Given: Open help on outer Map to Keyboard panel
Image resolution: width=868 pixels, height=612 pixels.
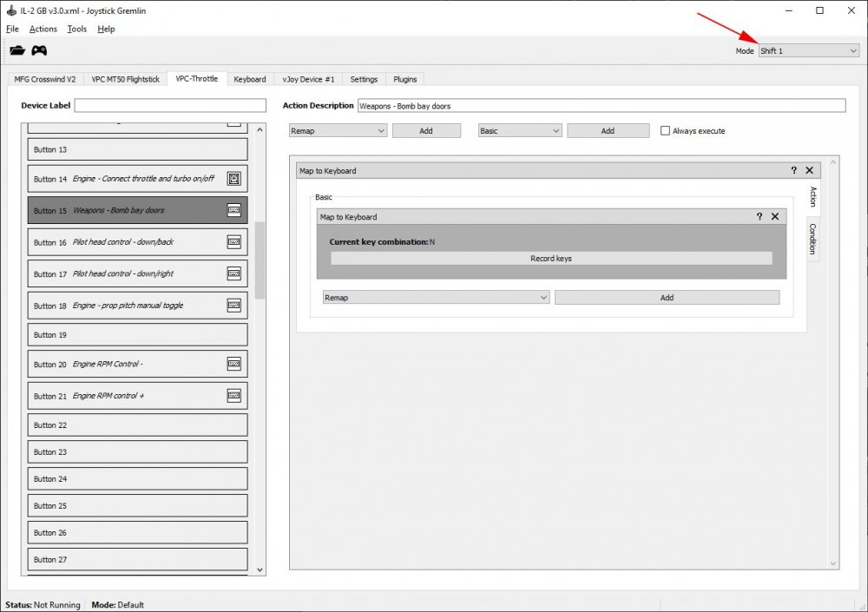Looking at the screenshot, I should pyautogui.click(x=793, y=171).
